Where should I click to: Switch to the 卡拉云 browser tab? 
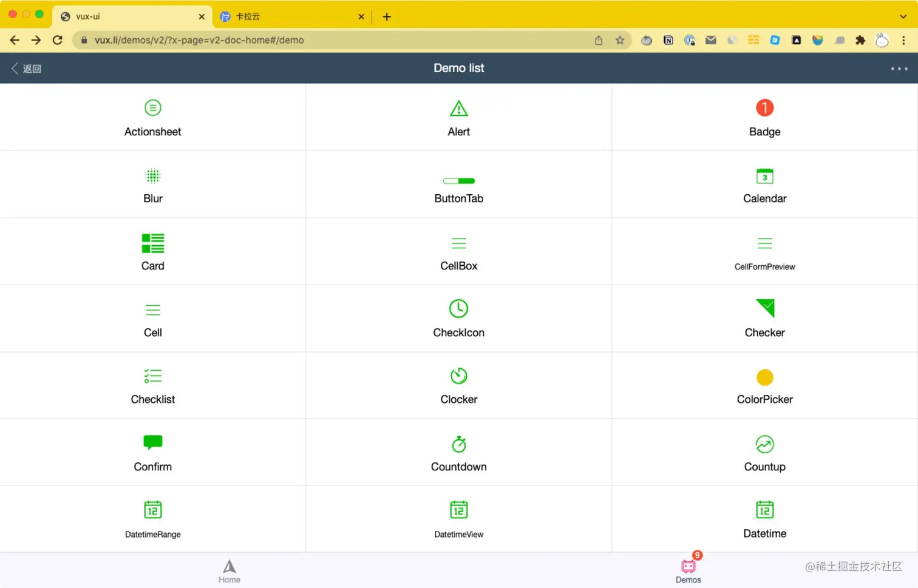click(x=292, y=16)
